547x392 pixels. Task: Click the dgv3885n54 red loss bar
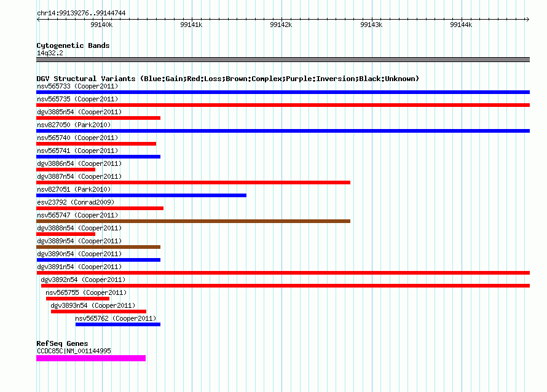(x=98, y=118)
